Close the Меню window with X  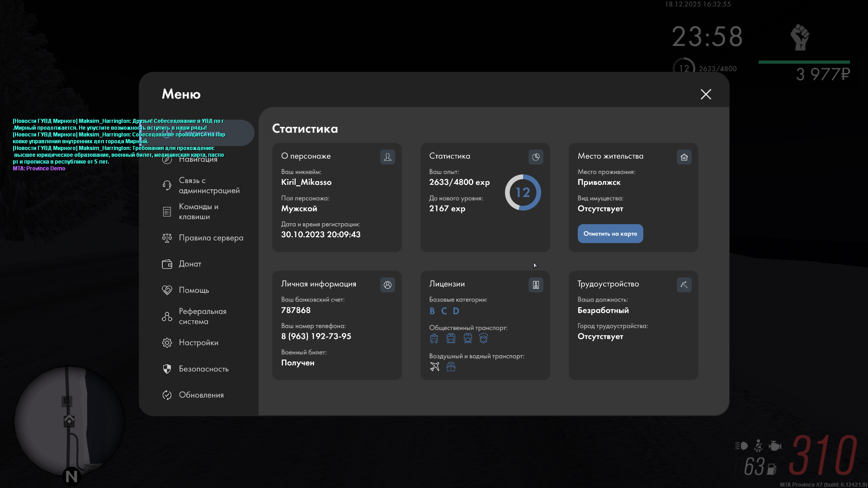coord(706,94)
